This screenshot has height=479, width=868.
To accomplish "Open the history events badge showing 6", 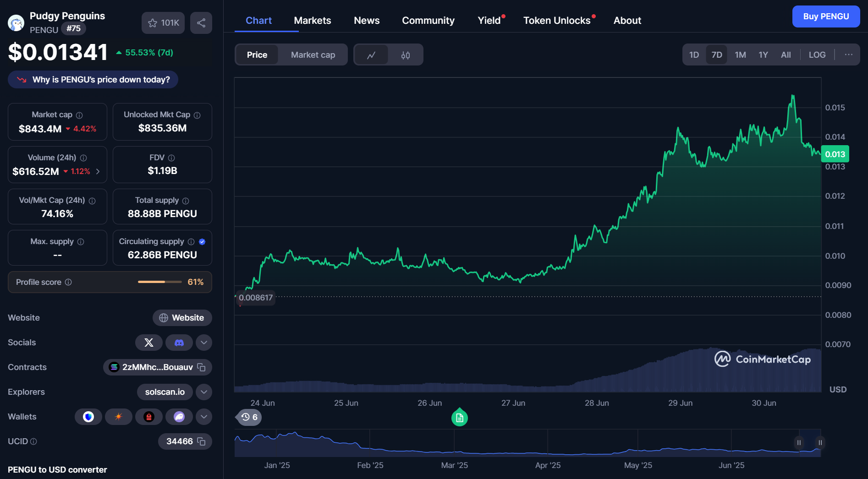I will click(x=249, y=417).
